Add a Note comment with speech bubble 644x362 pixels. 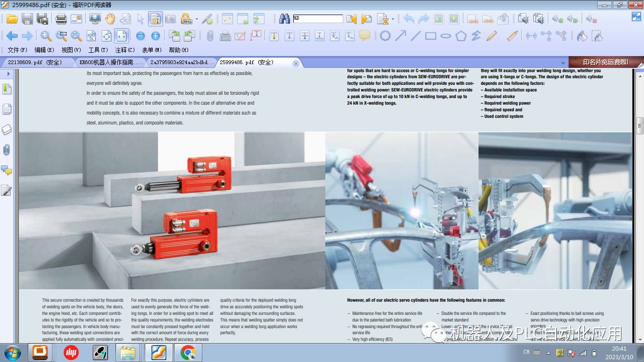point(364,35)
